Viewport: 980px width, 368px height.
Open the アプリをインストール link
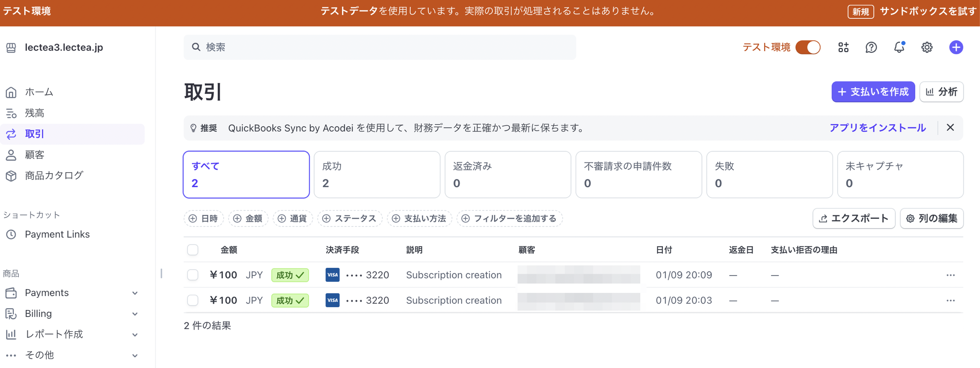coord(877,128)
